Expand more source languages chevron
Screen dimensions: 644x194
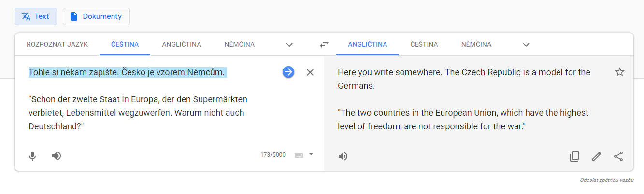pyautogui.click(x=289, y=45)
